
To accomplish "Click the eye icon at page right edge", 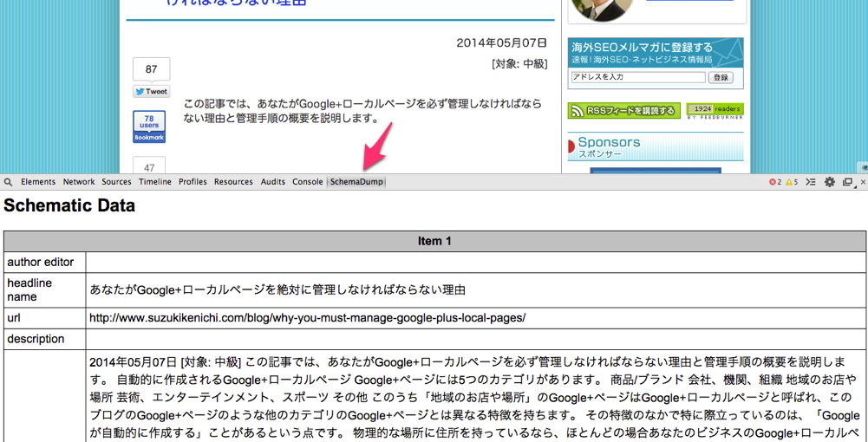I will pos(864,167).
